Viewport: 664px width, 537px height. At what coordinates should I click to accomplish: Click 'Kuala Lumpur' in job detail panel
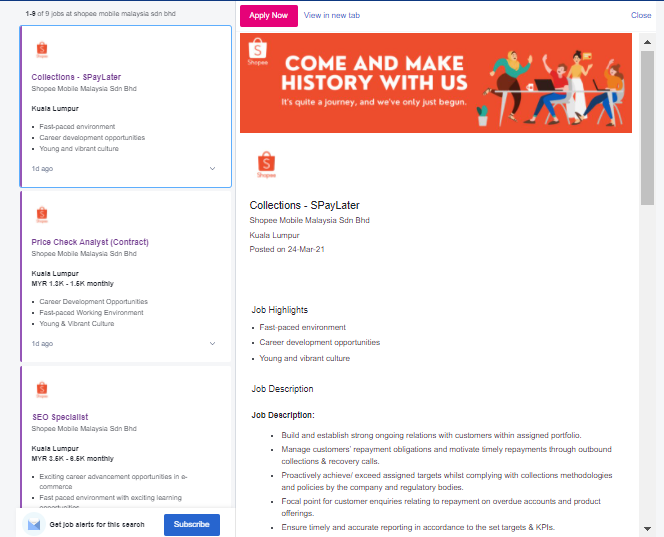[274, 235]
